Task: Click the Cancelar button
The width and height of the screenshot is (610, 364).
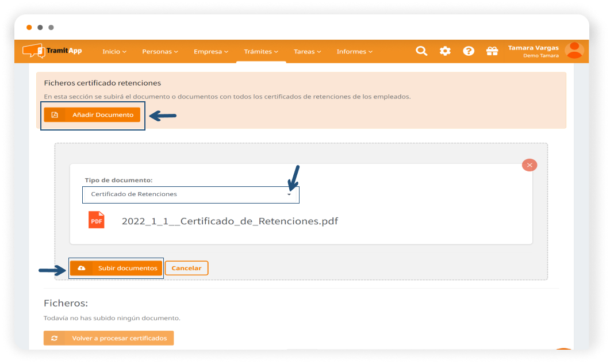Action: point(186,268)
